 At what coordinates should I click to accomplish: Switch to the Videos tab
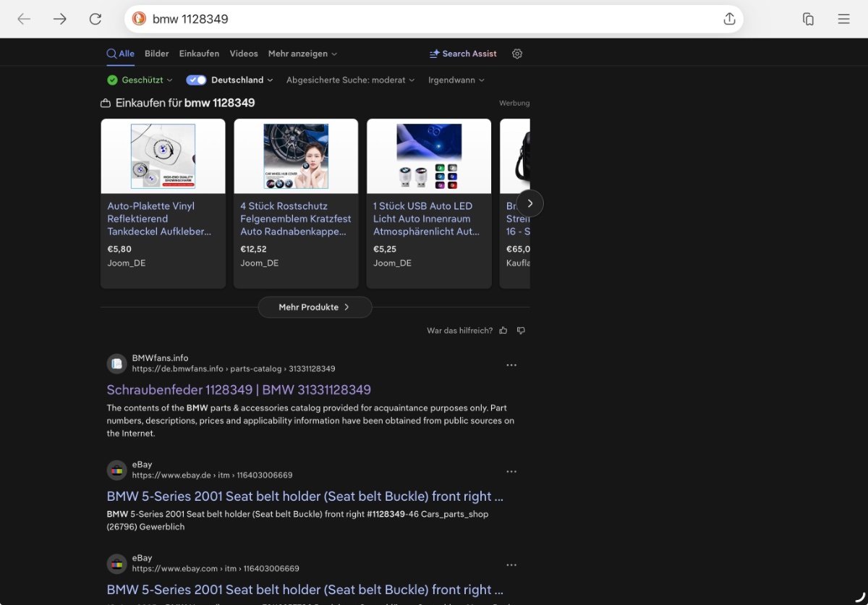click(244, 54)
